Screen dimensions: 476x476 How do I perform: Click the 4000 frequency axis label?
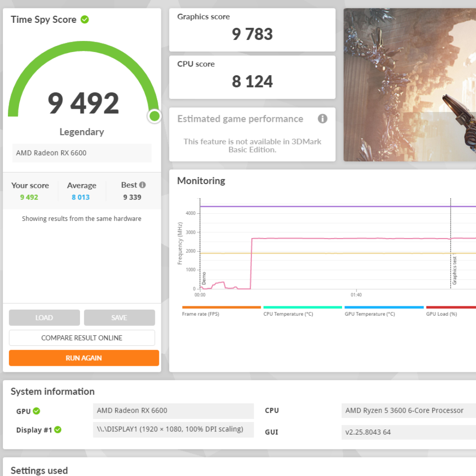point(191,213)
